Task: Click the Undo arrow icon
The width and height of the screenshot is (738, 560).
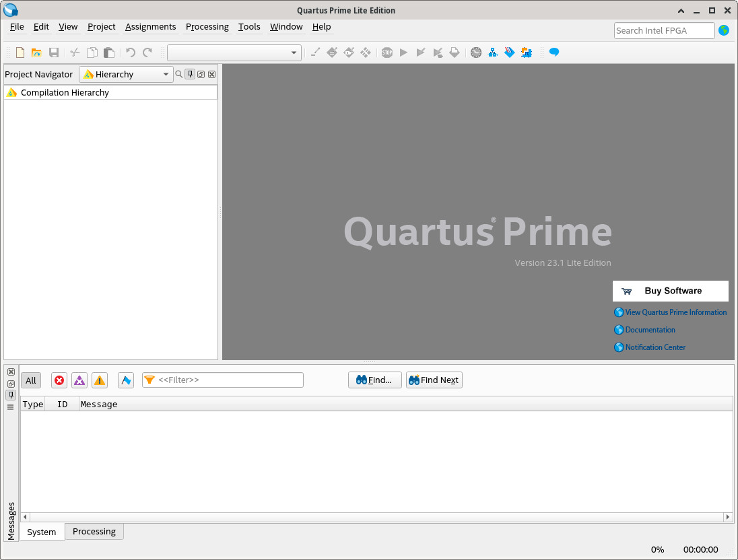Action: click(131, 53)
